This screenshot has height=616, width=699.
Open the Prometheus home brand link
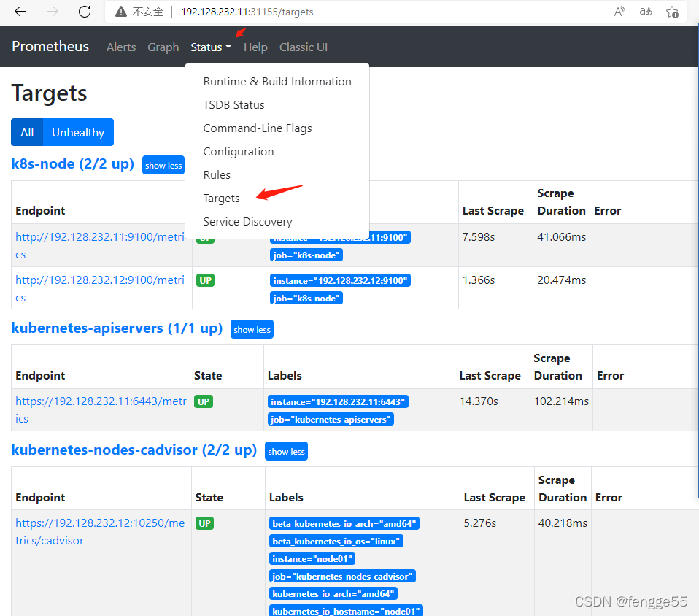coord(50,47)
